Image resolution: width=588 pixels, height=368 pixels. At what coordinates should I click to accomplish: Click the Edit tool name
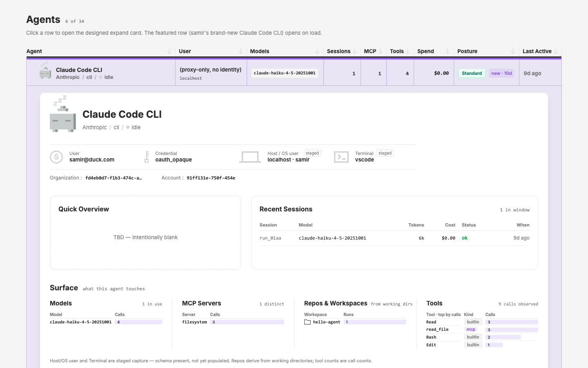pos(431,345)
